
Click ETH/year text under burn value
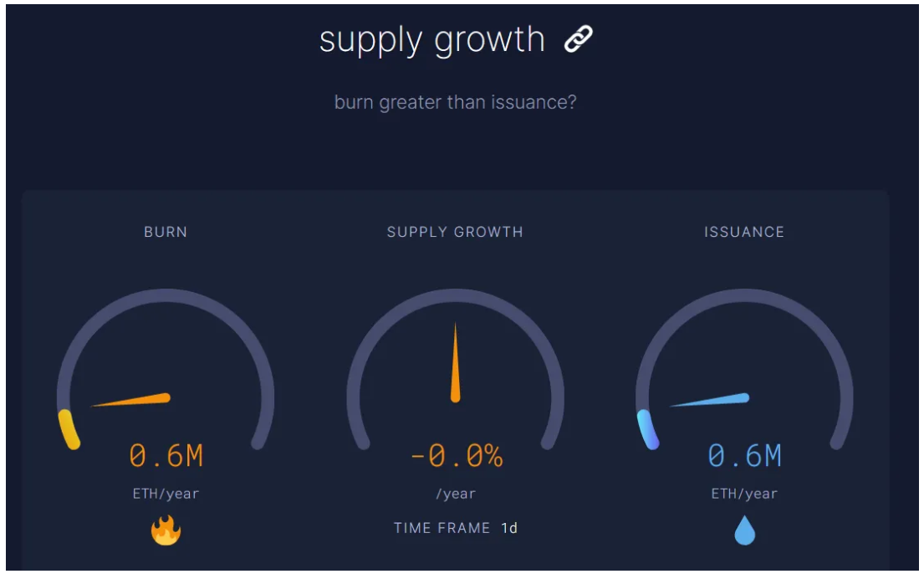pos(166,494)
